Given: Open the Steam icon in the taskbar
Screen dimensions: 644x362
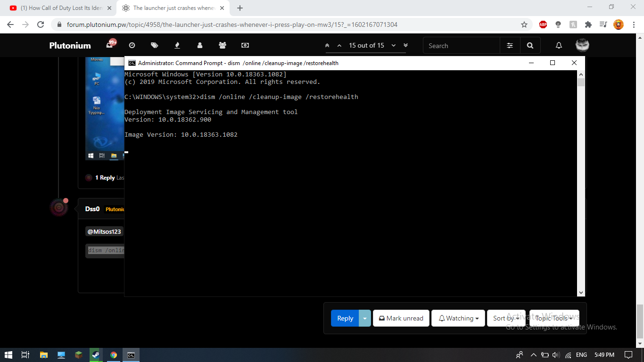Looking at the screenshot, I should tap(96, 355).
